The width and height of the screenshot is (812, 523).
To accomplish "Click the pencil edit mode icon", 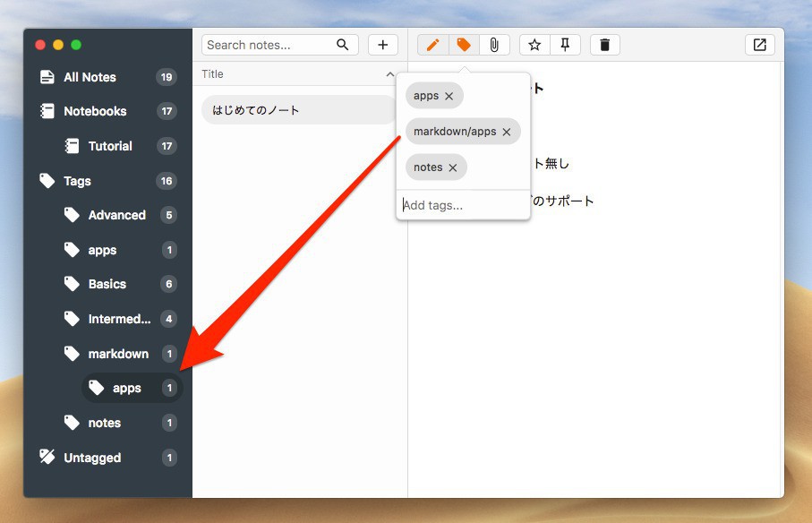I will (433, 45).
